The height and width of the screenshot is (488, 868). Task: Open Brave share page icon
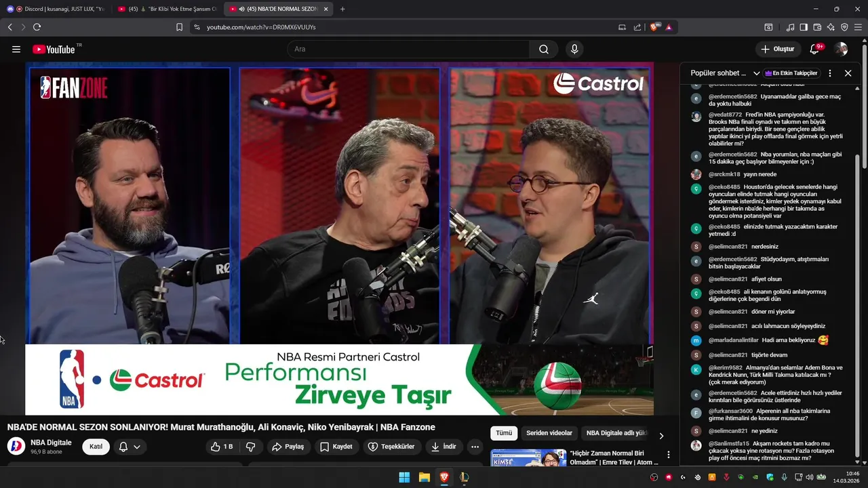[637, 27]
